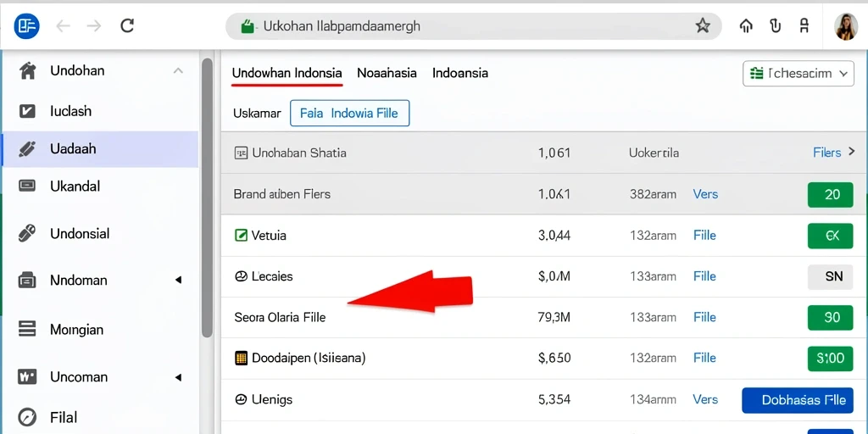Click the home-shaped toolbar icon

click(746, 25)
